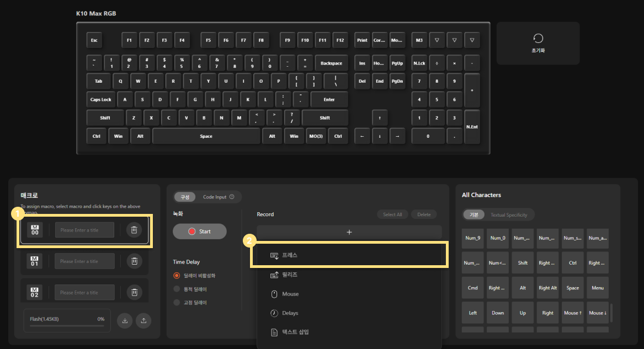Select Mouse in the record action menu
This screenshot has height=349, width=644.
(x=290, y=294)
